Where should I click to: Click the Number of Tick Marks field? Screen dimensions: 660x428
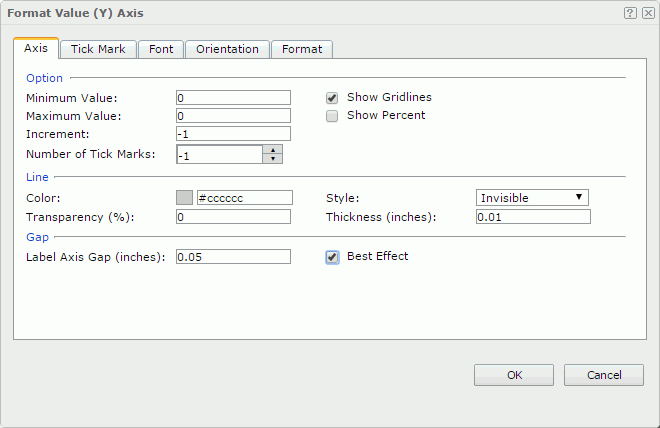click(219, 154)
